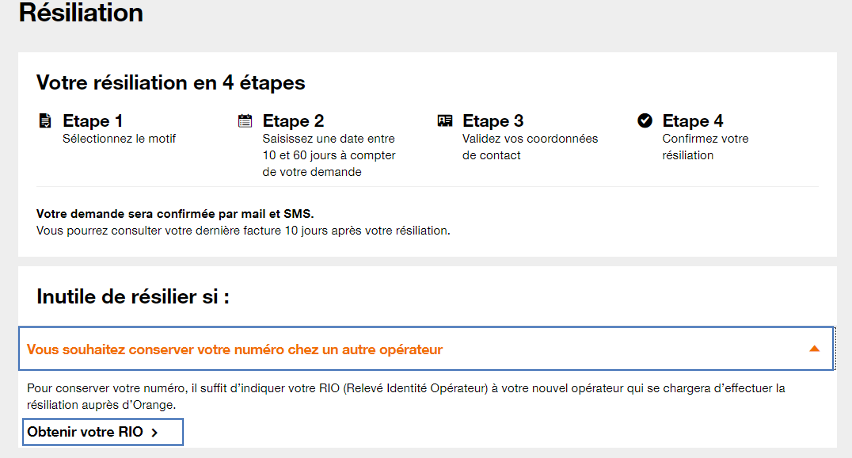Viewport: 852px width, 458px height.
Task: Select the "Etape 2" step title
Action: pyautogui.click(x=293, y=121)
